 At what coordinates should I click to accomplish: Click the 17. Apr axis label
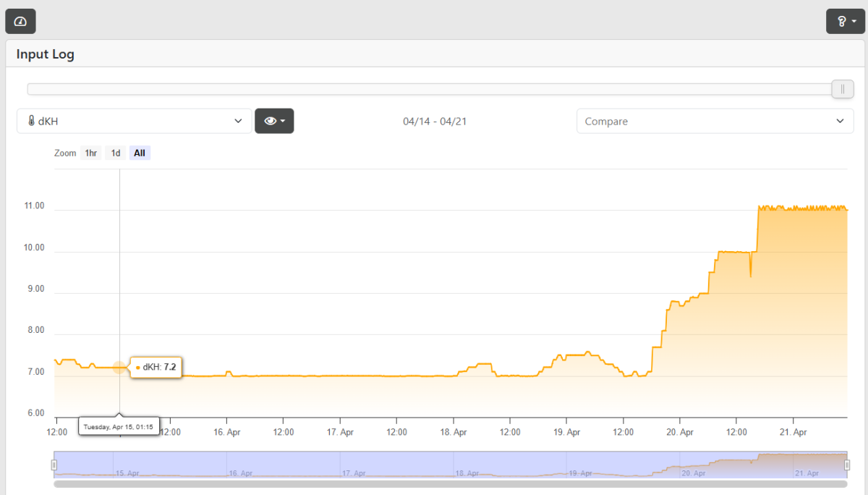click(340, 432)
